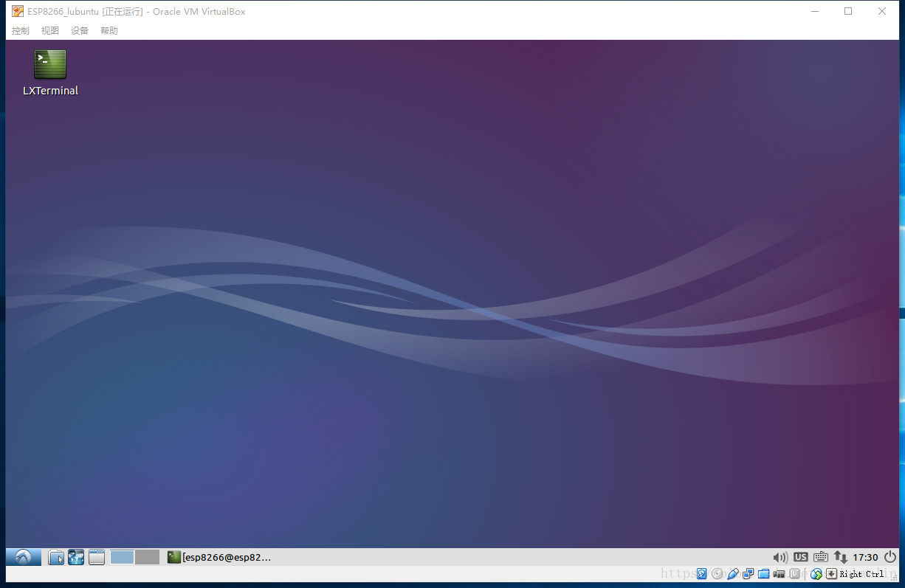Switch to the first workspace in pager

[122, 557]
